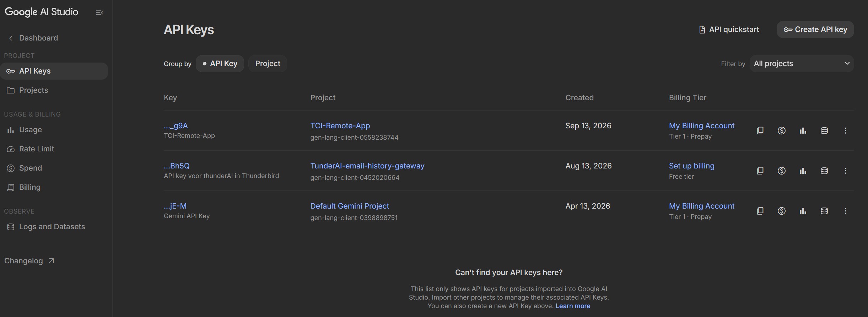Click the 'API key voor thunderAI in Thunderbird' description

(221, 176)
